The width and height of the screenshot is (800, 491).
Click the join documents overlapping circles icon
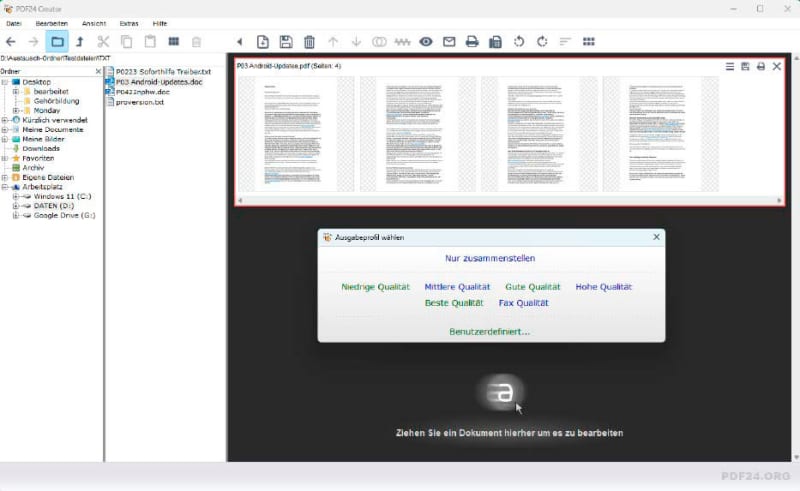379,42
